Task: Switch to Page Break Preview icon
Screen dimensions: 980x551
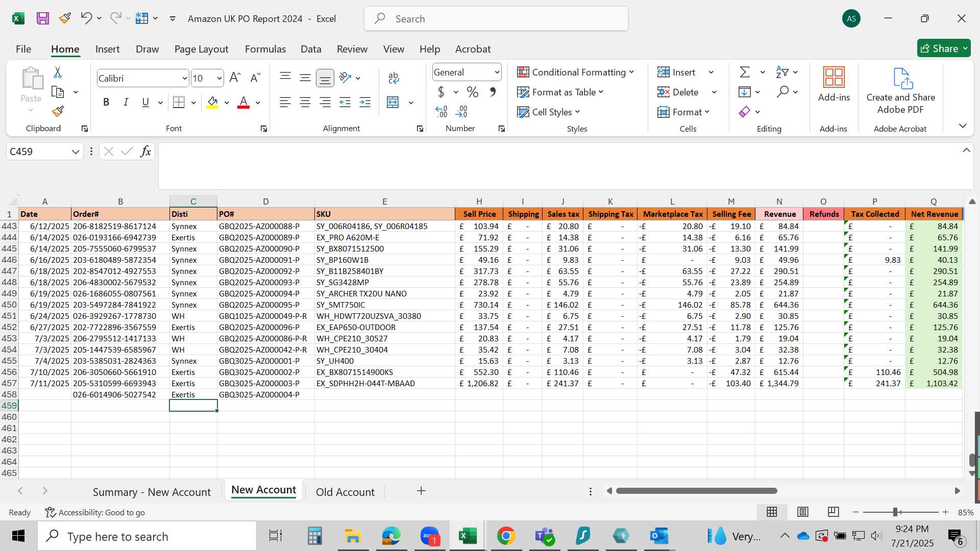Action: [833, 512]
